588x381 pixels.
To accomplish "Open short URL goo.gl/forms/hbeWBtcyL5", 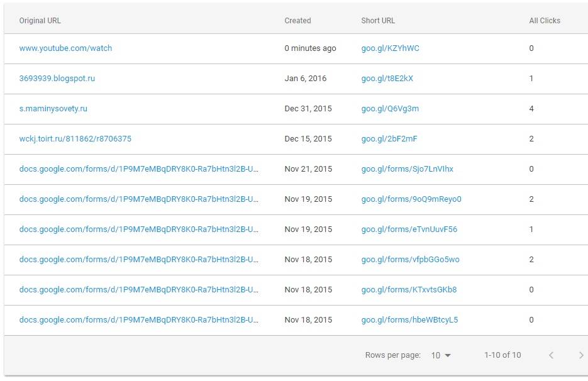I will [409, 320].
